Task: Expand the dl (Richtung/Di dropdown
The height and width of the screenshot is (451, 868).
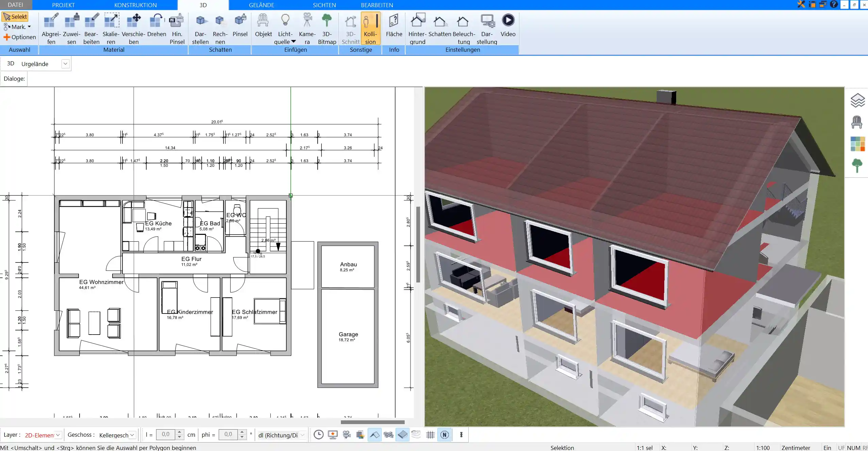Action: pyautogui.click(x=302, y=435)
